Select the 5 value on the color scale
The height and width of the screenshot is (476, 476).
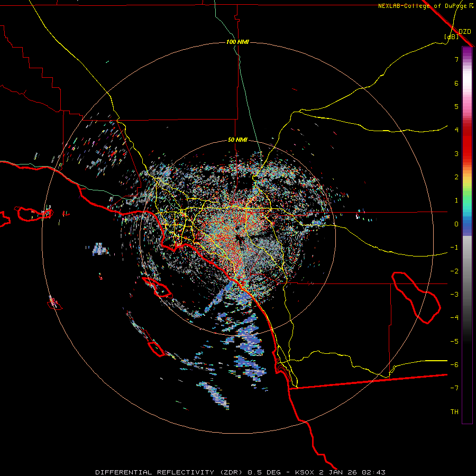pyautogui.click(x=456, y=106)
